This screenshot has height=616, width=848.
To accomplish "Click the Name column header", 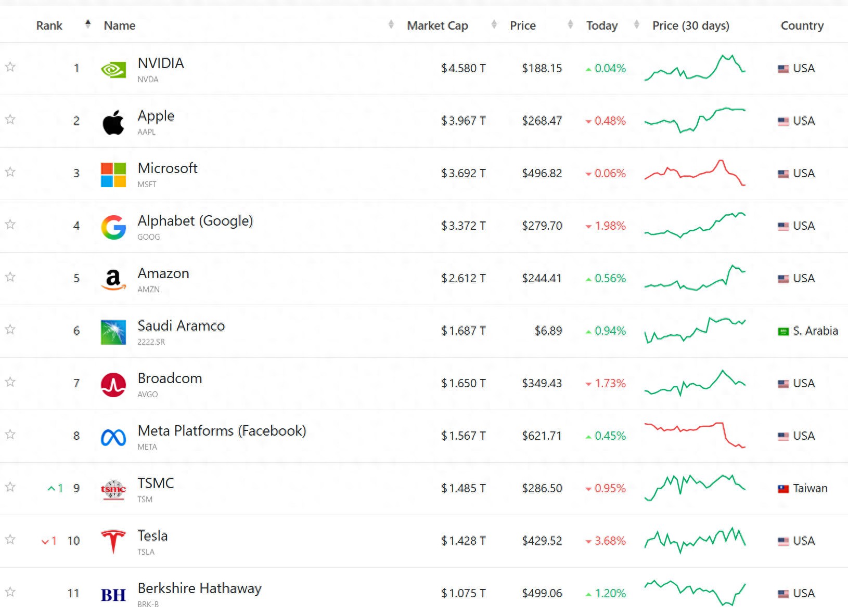I will click(x=120, y=25).
